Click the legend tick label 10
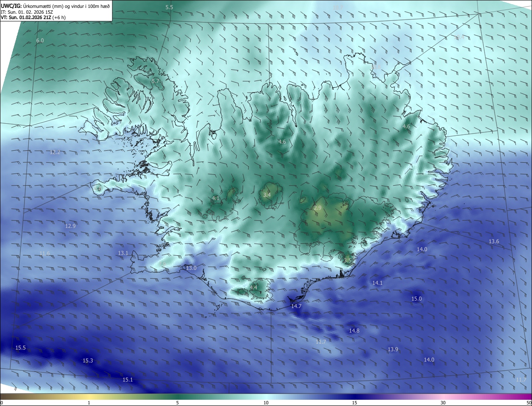 point(266,403)
